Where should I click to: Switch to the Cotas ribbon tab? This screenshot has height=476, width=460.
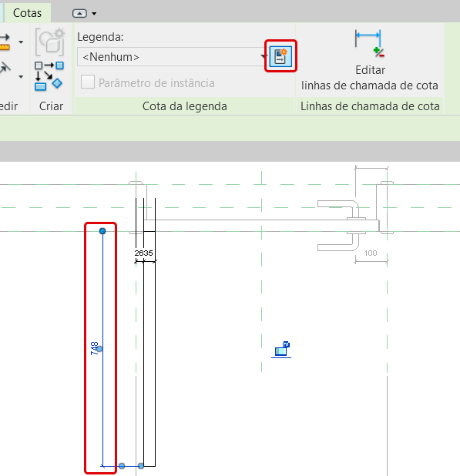click(27, 13)
